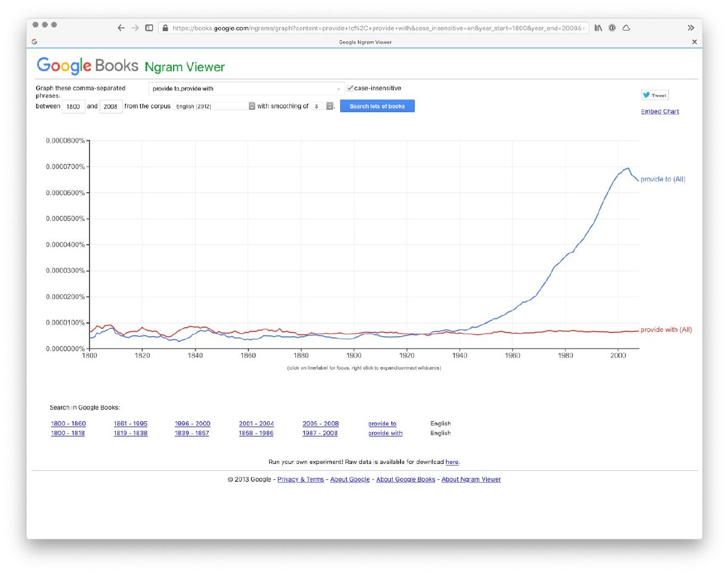Open the About Ngram Viewer link

tap(471, 479)
